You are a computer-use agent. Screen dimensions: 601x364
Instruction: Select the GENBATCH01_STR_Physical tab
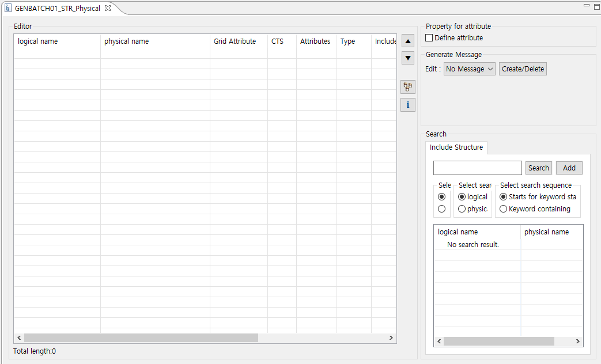(x=57, y=9)
